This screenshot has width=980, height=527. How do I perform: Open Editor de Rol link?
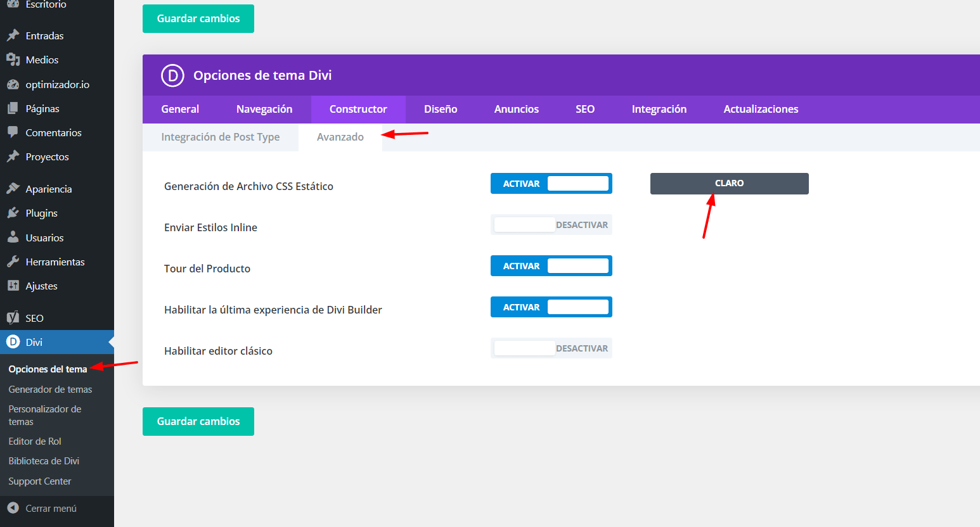coord(35,441)
